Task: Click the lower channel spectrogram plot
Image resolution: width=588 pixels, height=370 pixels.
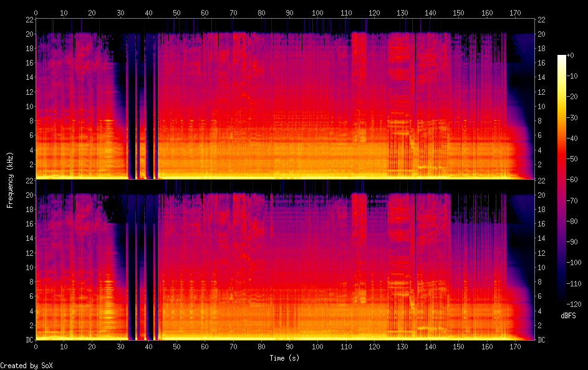Action: pos(285,260)
